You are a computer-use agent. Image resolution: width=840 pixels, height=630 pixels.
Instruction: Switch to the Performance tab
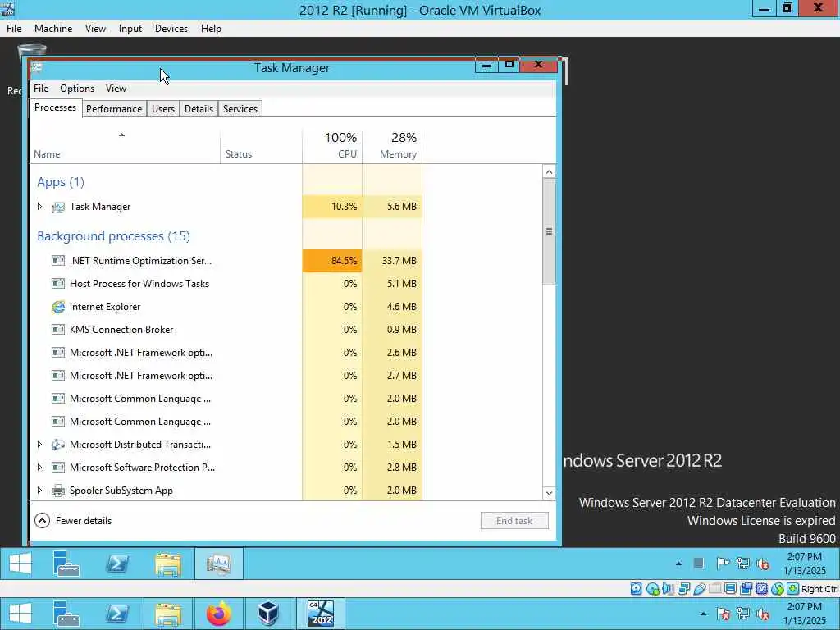114,109
